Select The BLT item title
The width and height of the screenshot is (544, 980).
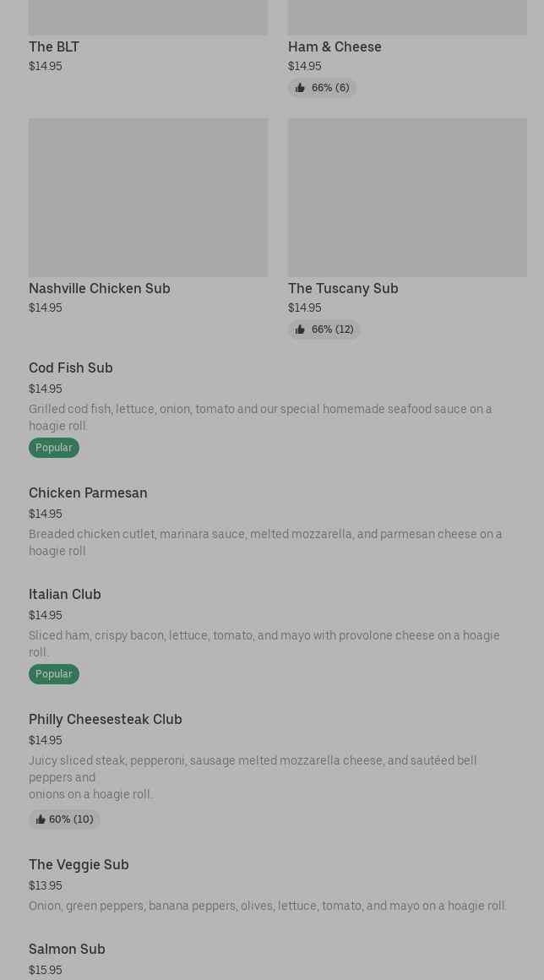click(x=54, y=46)
